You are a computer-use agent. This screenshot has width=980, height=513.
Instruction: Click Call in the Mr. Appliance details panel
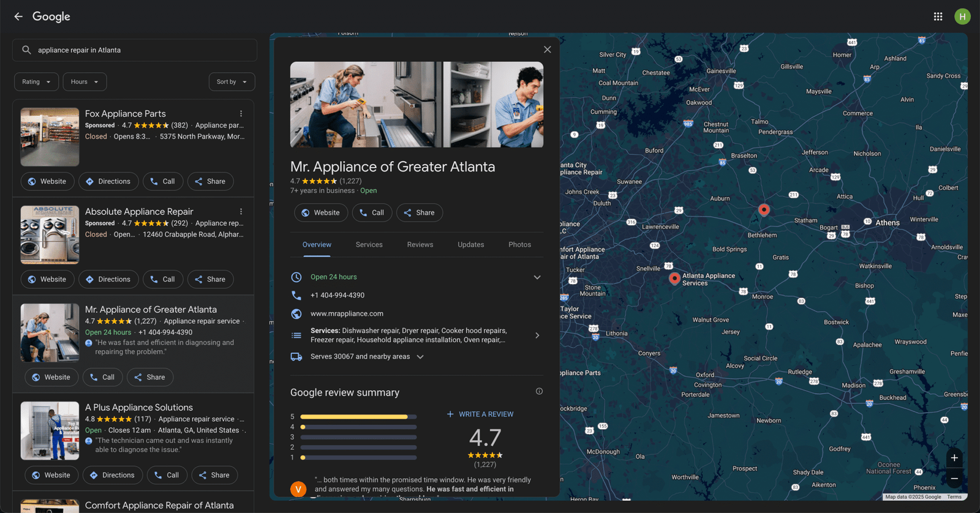[372, 213]
